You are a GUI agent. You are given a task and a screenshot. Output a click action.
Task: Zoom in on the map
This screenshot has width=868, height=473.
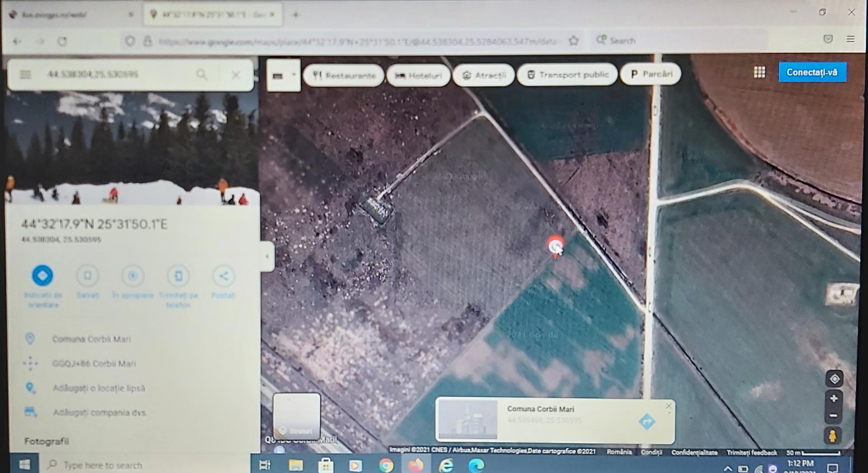834,398
